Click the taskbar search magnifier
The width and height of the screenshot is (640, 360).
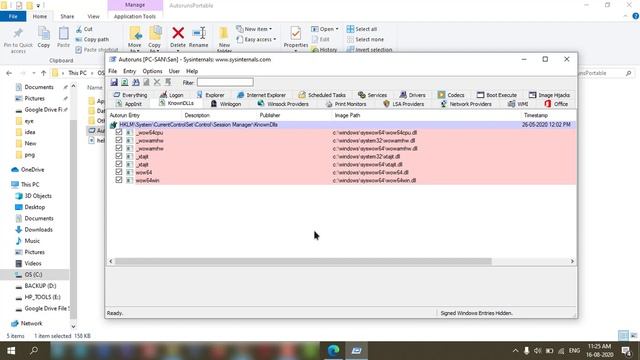tap(34, 350)
